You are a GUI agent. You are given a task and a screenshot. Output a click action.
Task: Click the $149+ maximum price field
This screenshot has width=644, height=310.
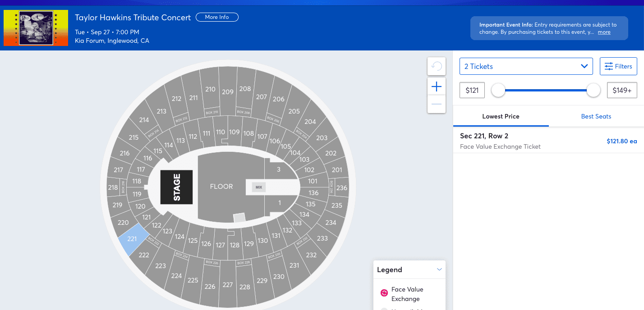pos(622,90)
